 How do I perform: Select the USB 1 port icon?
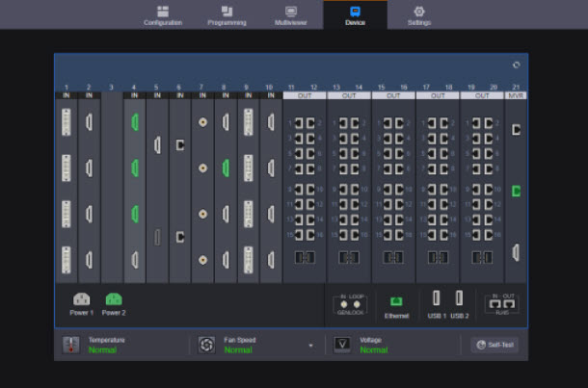coord(437,299)
